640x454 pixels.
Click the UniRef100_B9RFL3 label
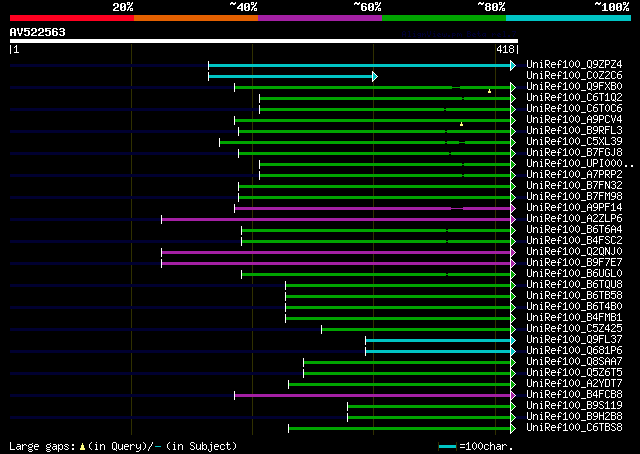point(574,131)
